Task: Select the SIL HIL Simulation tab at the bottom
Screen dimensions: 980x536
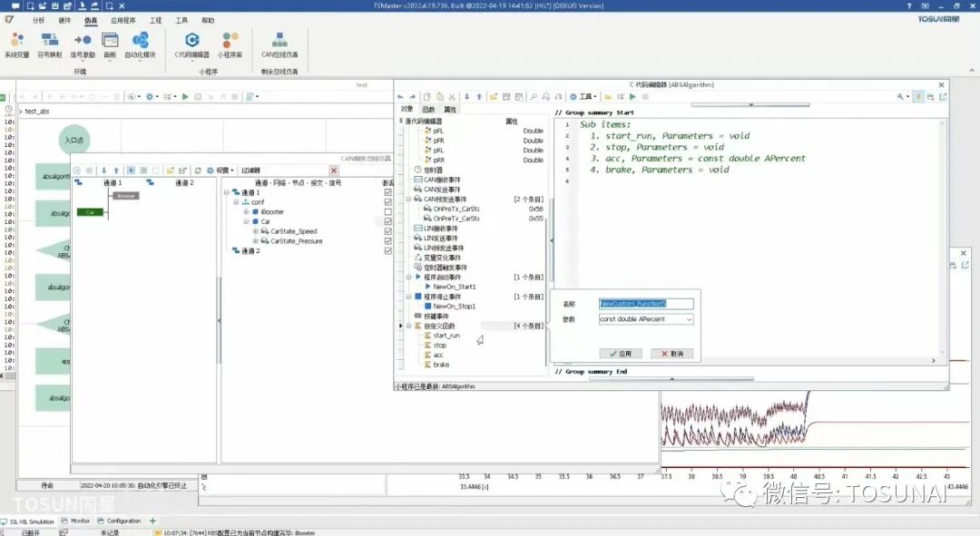Action: click(28, 521)
